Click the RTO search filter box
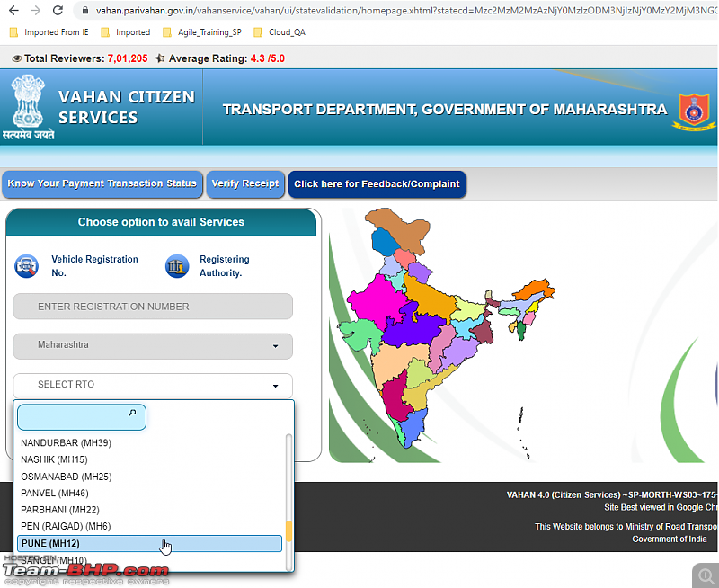The image size is (719, 588). (82, 417)
